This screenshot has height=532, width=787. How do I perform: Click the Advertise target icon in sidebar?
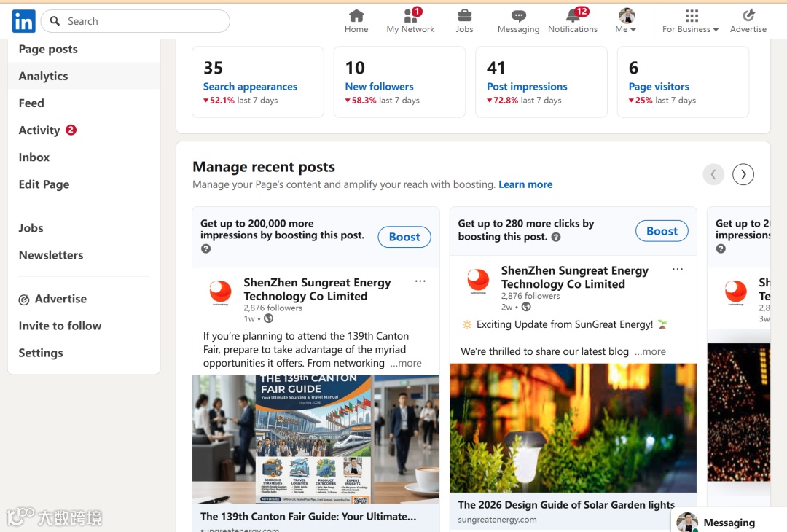[x=23, y=300]
